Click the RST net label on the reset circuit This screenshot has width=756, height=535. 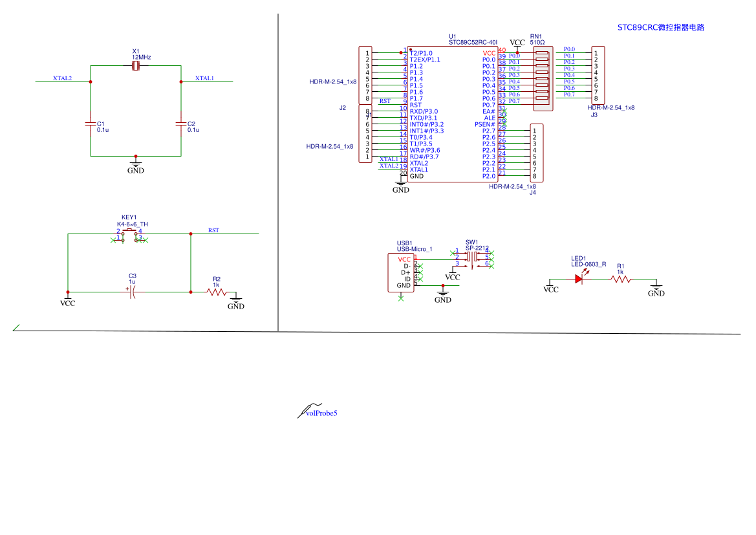click(213, 230)
